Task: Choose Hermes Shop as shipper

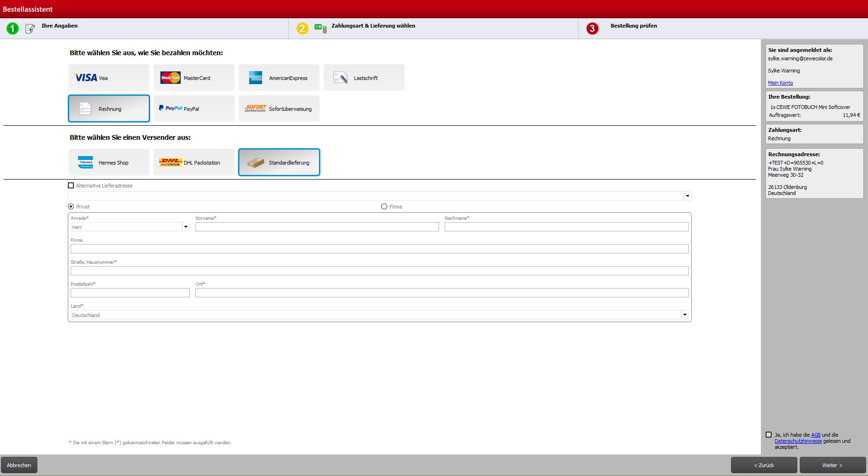Action: tap(108, 162)
